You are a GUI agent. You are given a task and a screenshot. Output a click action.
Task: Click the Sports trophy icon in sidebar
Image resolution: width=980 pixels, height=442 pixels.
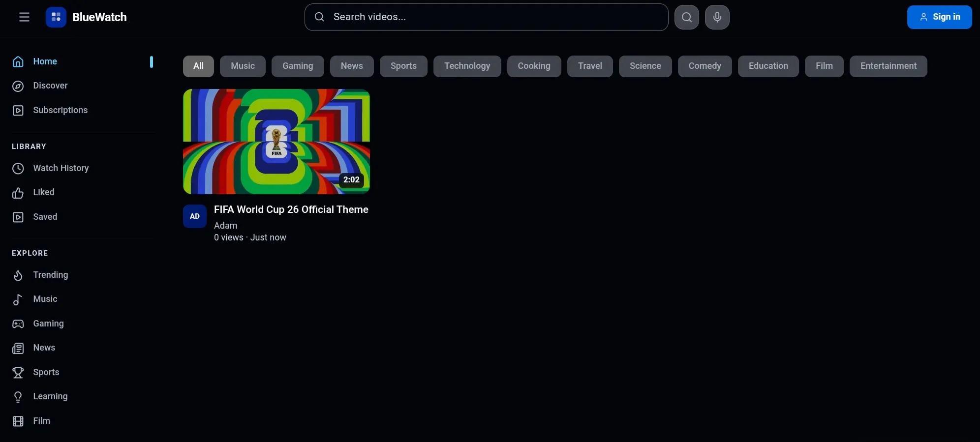click(x=18, y=373)
